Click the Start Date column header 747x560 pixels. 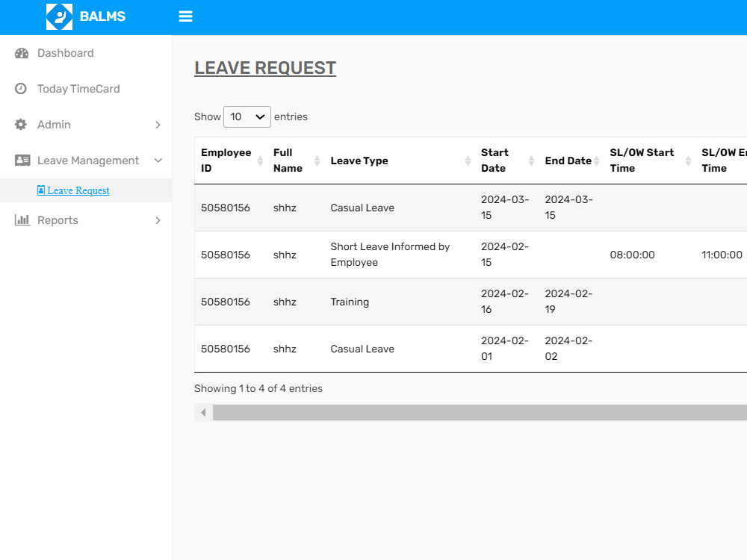506,161
